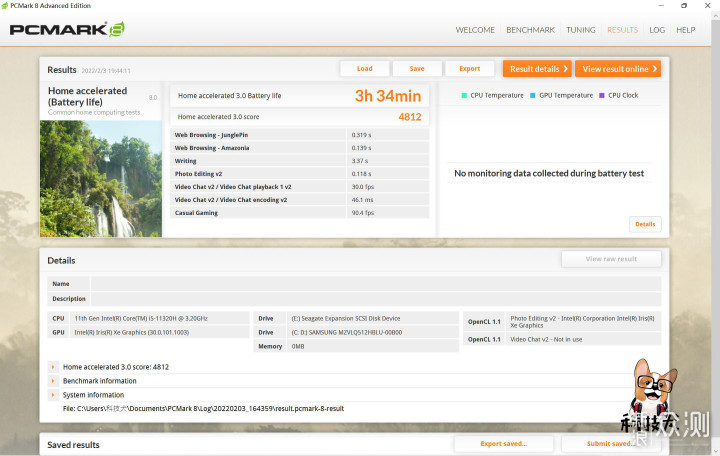Screen dimensions: 720x456
Task: Toggle CPU Temperature legend swatch
Action: point(464,96)
